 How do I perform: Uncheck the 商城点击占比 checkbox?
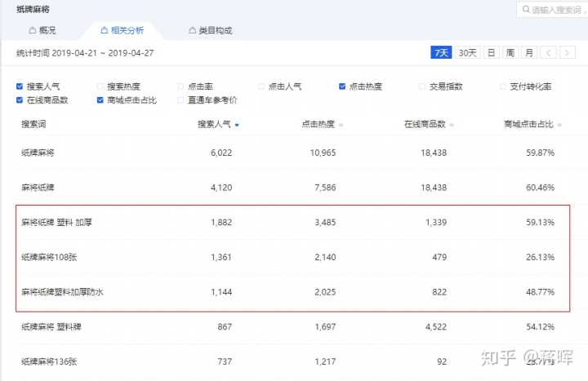click(100, 100)
